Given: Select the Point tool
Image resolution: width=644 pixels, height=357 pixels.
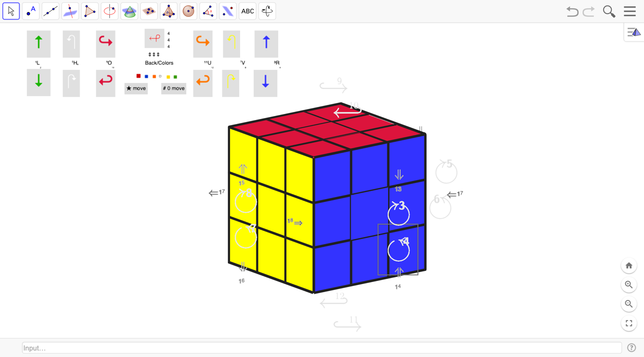Looking at the screenshot, I should point(31,11).
